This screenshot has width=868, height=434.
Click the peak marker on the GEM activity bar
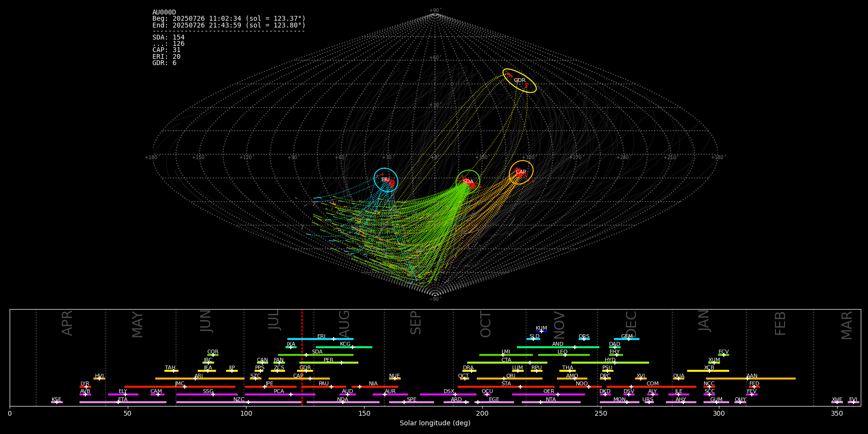point(628,339)
